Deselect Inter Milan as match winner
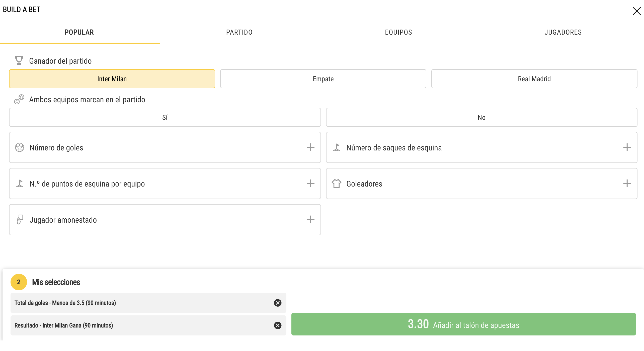The height and width of the screenshot is (351, 644). point(112,79)
